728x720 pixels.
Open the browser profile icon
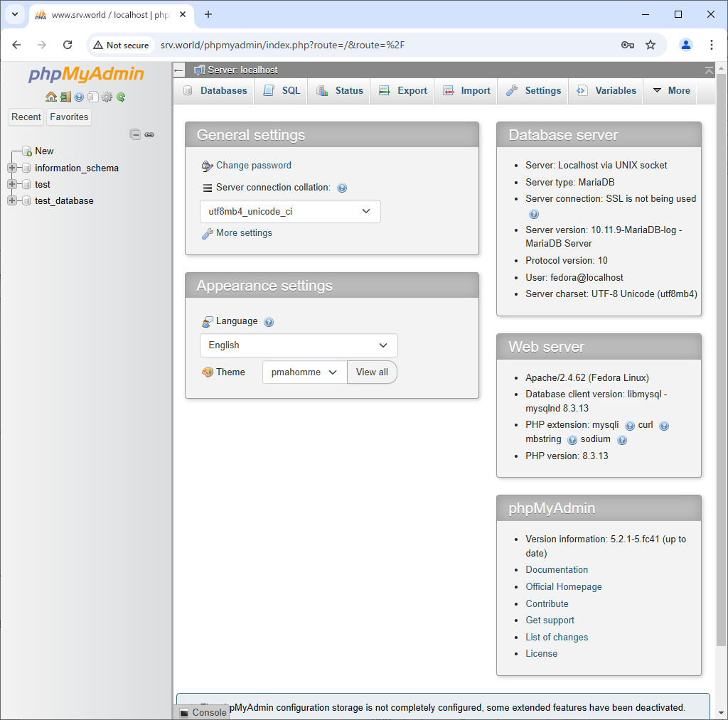click(x=686, y=45)
